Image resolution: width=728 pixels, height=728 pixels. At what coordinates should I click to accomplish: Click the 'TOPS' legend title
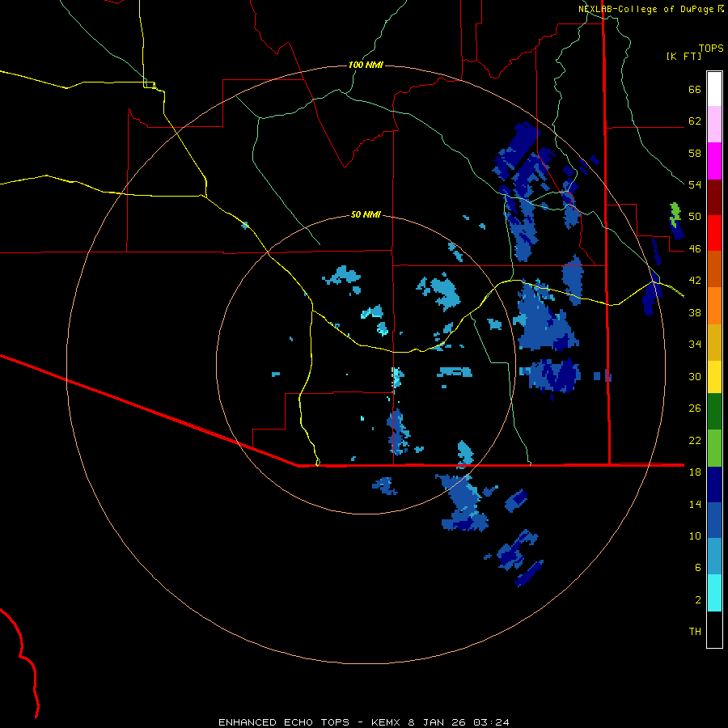pos(711,49)
